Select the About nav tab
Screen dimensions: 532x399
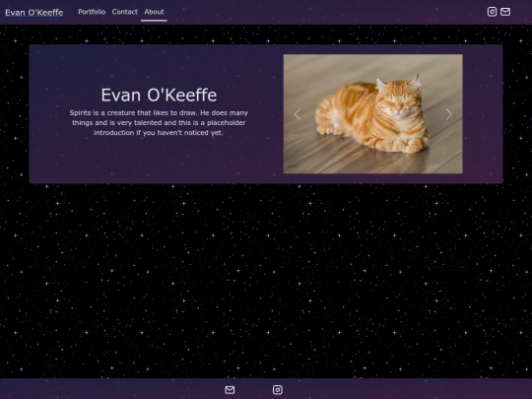[x=154, y=12]
